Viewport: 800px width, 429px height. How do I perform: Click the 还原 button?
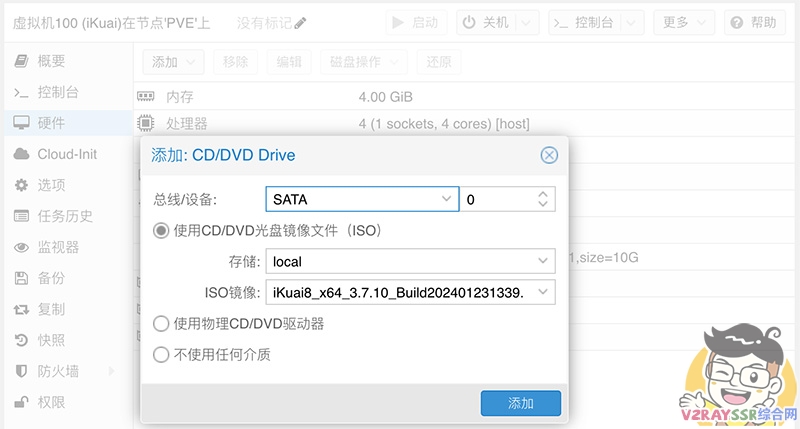click(439, 62)
